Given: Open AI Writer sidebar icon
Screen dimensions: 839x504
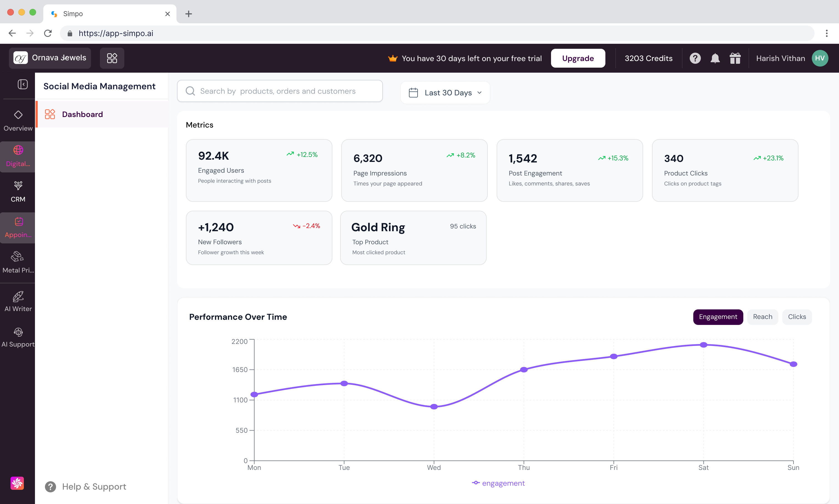Looking at the screenshot, I should [x=18, y=301].
